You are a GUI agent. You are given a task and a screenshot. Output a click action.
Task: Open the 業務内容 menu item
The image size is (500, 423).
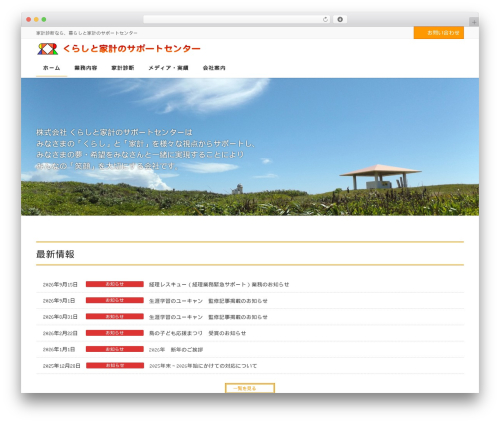pyautogui.click(x=86, y=68)
